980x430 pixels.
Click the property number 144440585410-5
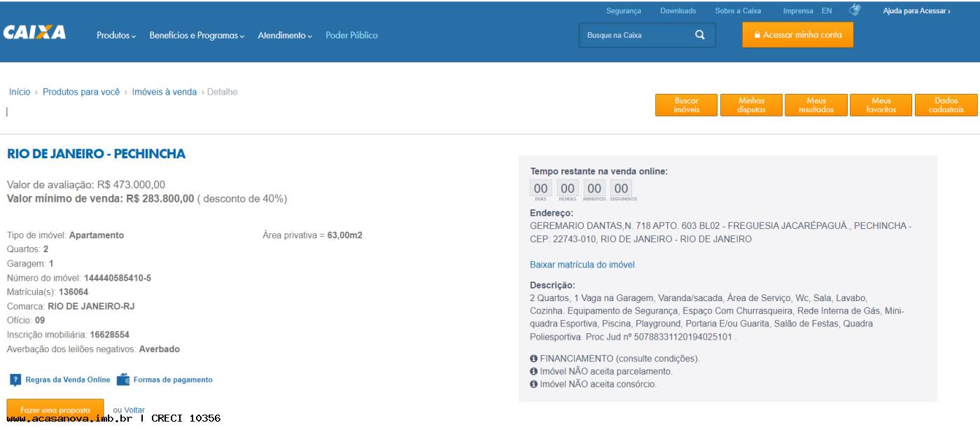tap(118, 278)
